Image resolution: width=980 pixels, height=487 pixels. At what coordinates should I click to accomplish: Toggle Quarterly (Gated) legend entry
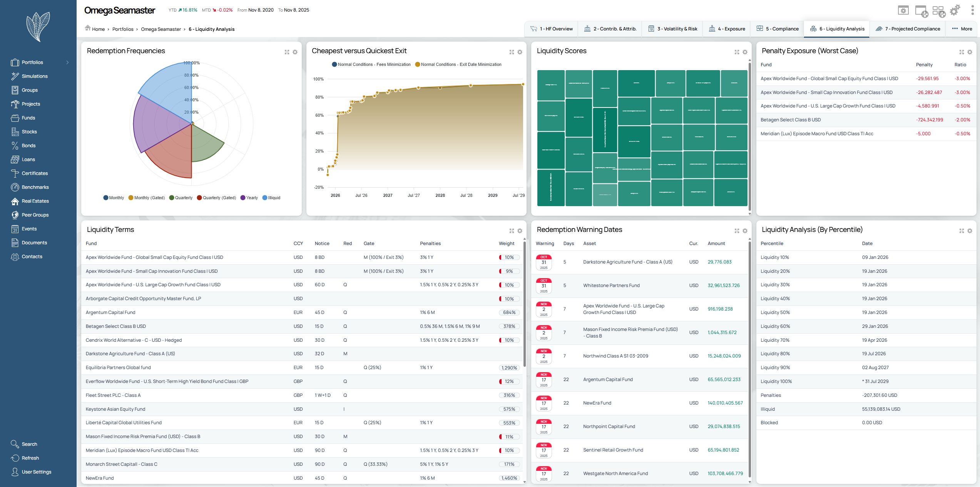(216, 198)
